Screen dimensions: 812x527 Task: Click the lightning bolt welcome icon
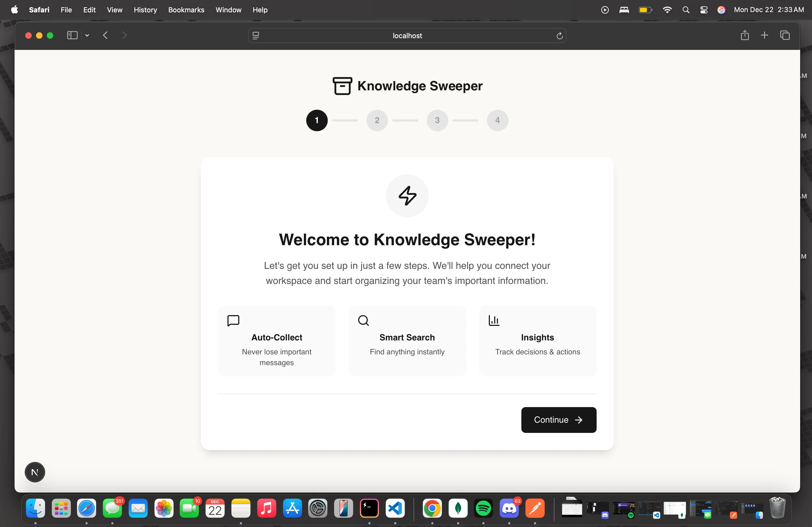point(407,196)
